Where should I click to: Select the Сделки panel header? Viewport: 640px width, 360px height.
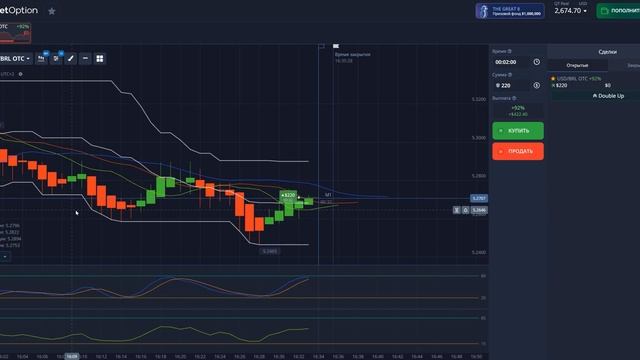coord(607,52)
